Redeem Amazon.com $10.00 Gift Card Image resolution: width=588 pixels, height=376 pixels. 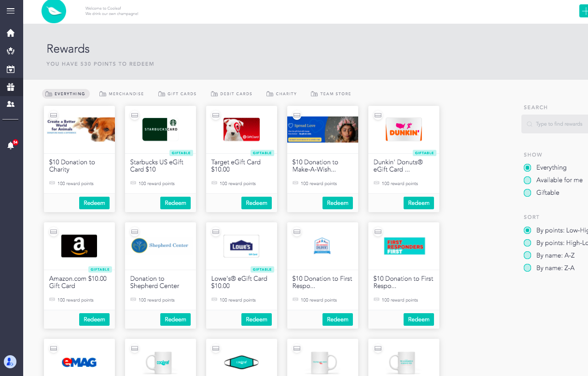pyautogui.click(x=94, y=319)
